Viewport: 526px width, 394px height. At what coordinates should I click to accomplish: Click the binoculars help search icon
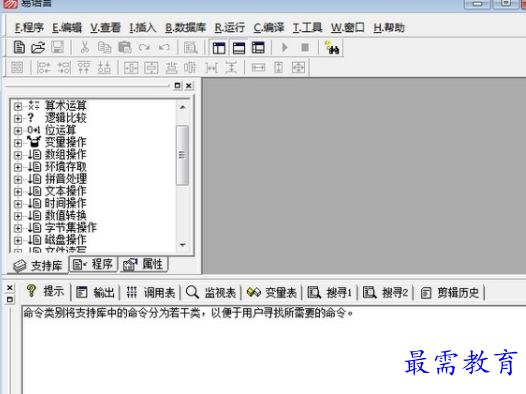click(332, 48)
